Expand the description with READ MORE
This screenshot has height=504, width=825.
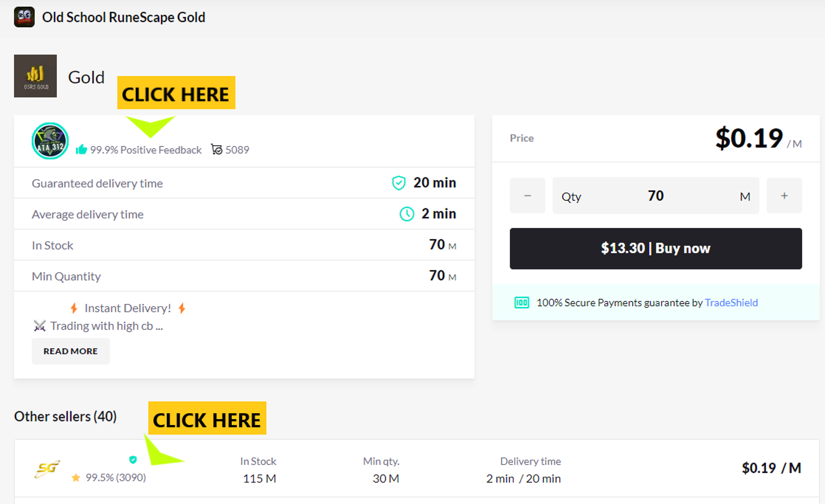[70, 351]
